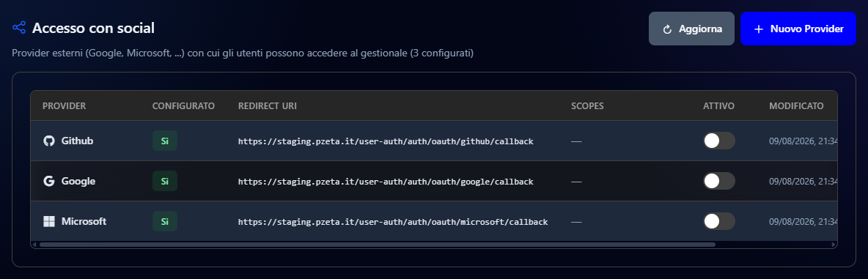The width and height of the screenshot is (868, 279).
Task: Click the MODIFICATO column header
Action: point(796,105)
